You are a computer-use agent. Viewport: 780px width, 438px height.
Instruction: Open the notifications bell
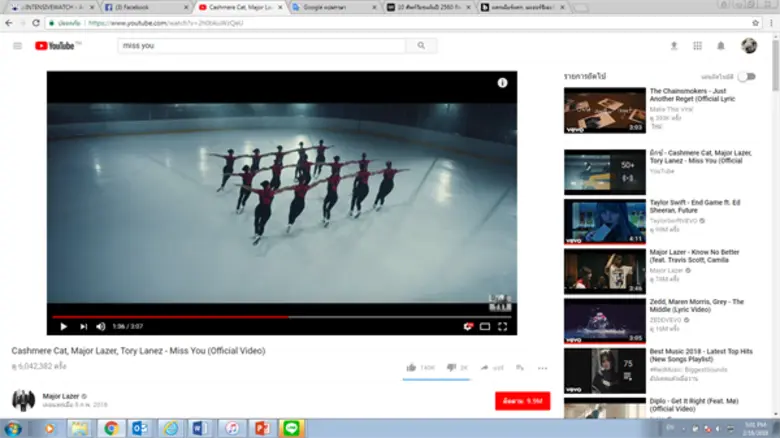tap(721, 46)
